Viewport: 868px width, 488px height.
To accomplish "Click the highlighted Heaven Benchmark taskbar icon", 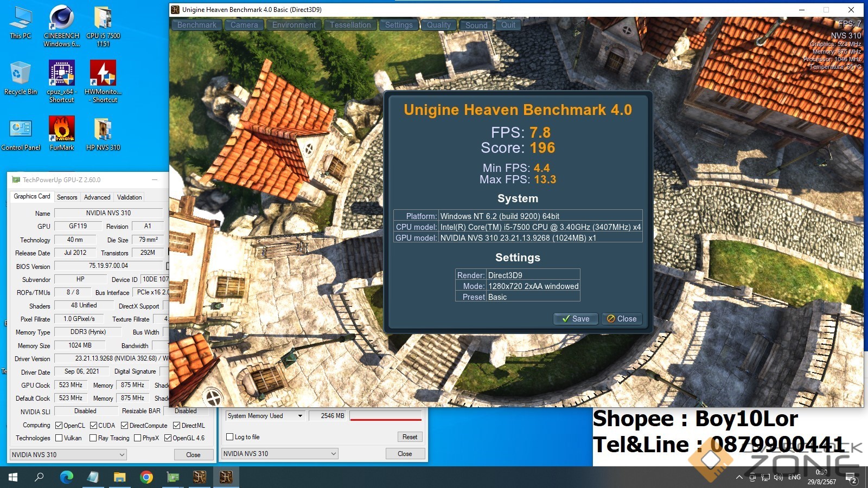I will (x=226, y=477).
